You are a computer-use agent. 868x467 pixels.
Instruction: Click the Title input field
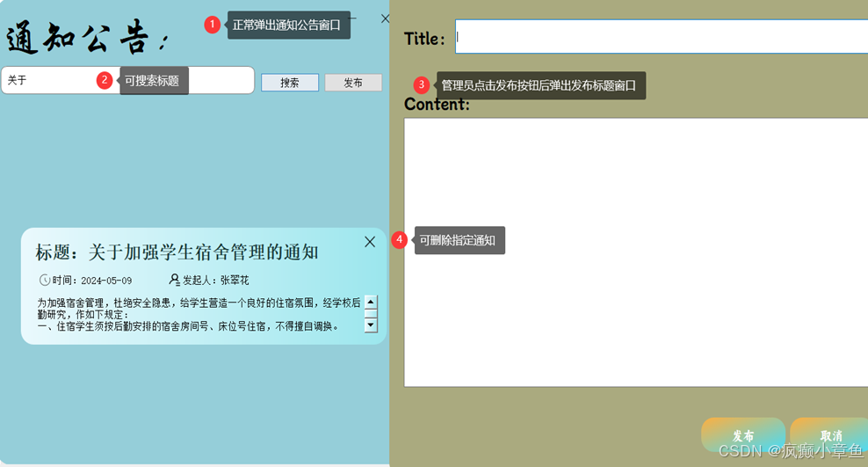662,37
